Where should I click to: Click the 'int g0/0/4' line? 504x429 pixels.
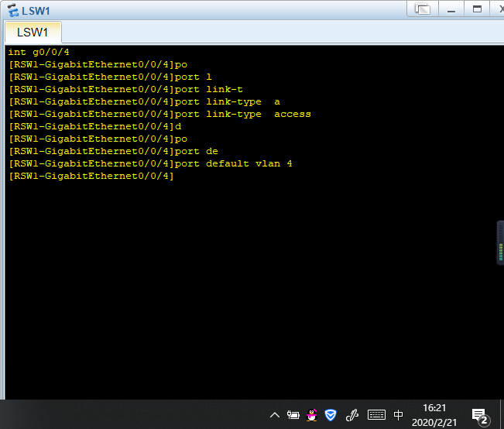pyautogui.click(x=39, y=52)
